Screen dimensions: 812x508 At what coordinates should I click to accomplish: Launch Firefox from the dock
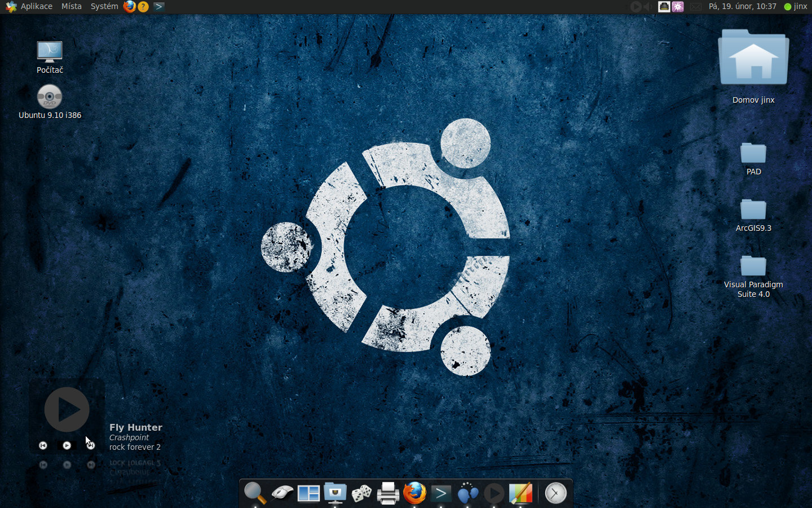[x=414, y=493]
